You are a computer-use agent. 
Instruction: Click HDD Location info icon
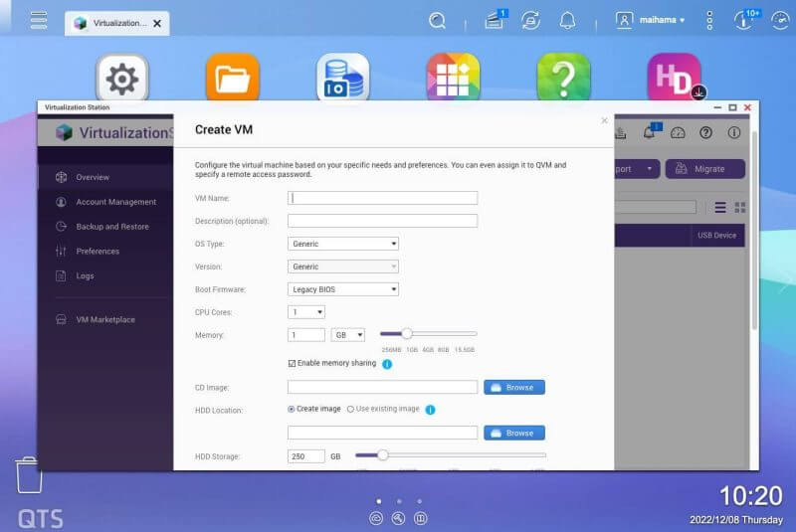[x=430, y=410]
